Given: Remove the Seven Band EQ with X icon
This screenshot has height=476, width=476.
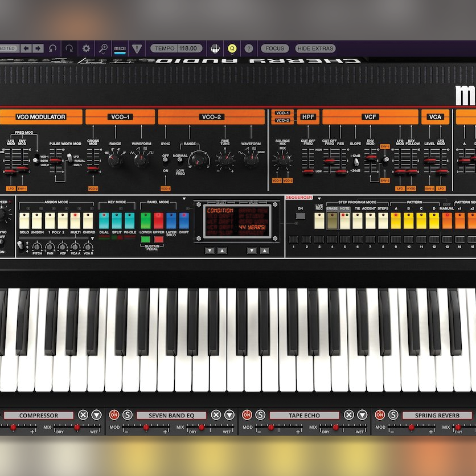Looking at the screenshot, I should coord(216,415).
